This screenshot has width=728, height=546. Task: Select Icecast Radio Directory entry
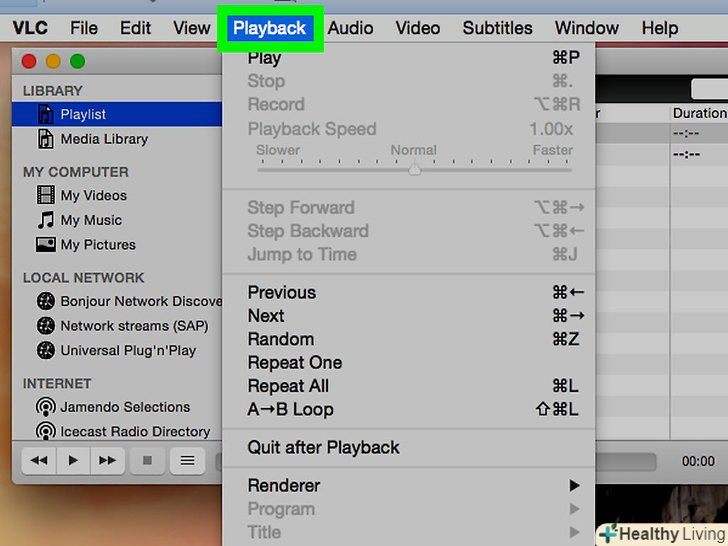click(x=117, y=431)
